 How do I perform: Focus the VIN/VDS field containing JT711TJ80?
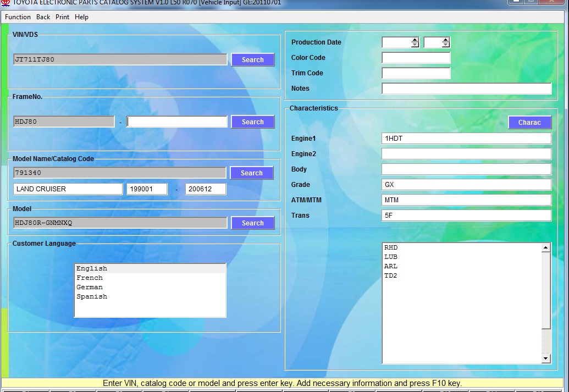120,59
